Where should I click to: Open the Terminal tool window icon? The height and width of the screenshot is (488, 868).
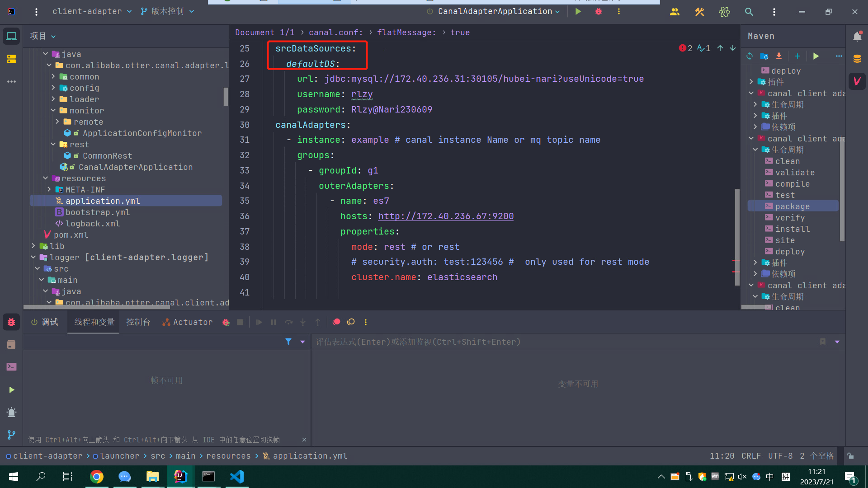[x=11, y=366]
